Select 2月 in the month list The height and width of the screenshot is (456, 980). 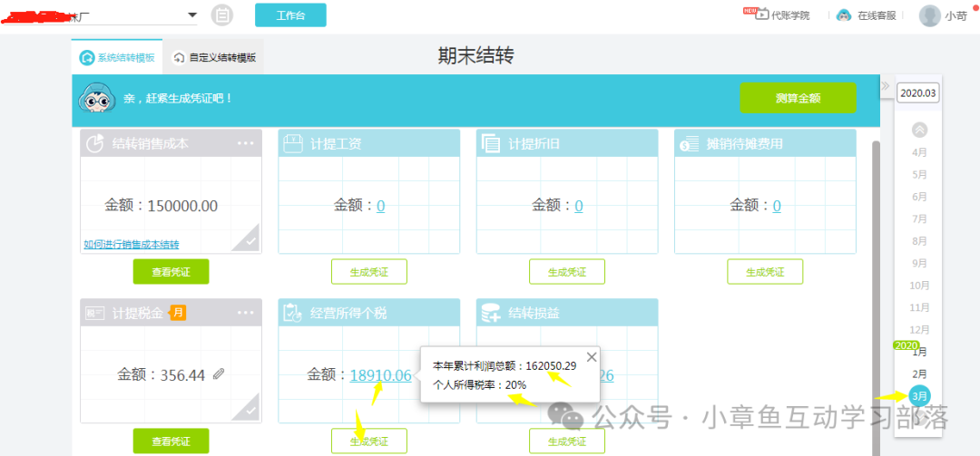(919, 374)
